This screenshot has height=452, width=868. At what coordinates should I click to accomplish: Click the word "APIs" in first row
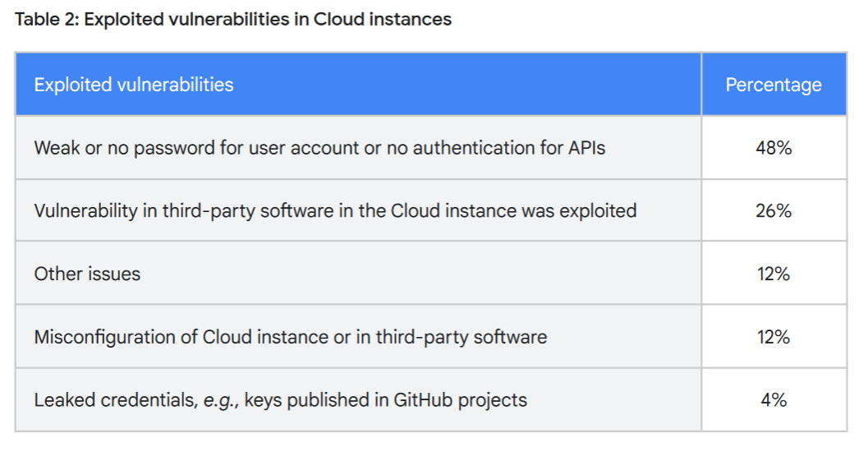tap(587, 148)
